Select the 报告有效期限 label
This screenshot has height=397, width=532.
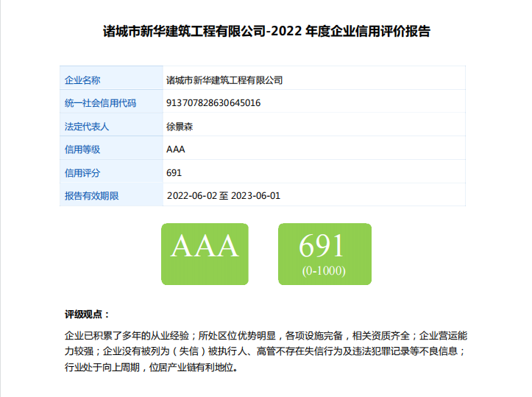[91, 196]
